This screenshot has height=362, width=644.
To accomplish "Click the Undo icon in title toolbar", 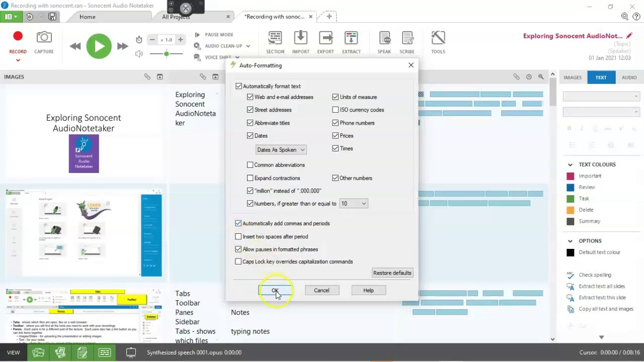I will [30, 17].
